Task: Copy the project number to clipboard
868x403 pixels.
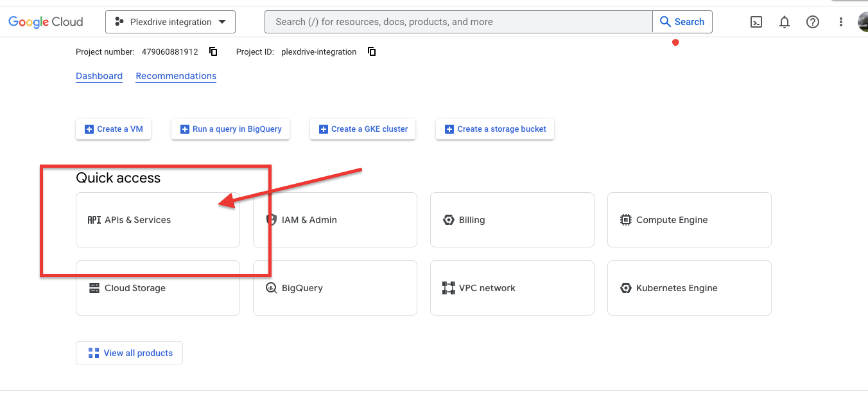Action: coord(213,51)
